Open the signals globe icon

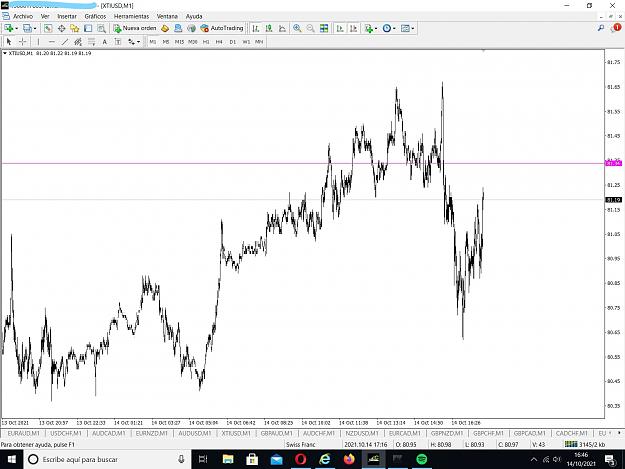[x=191, y=28]
